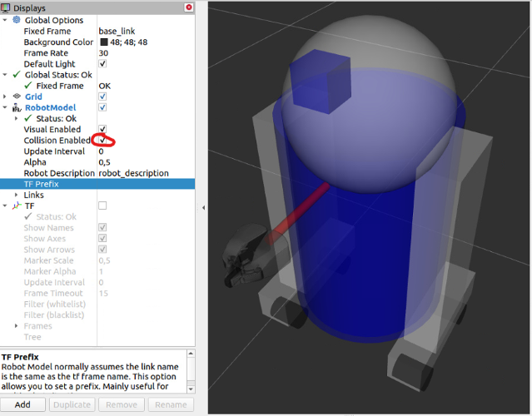Click the Add display button
The image size is (532, 416).
tap(22, 404)
